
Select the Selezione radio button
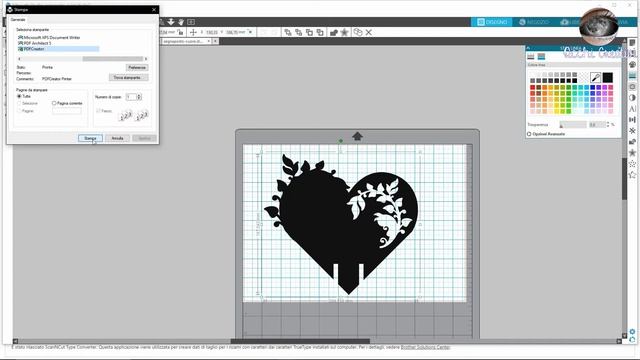[x=19, y=104]
